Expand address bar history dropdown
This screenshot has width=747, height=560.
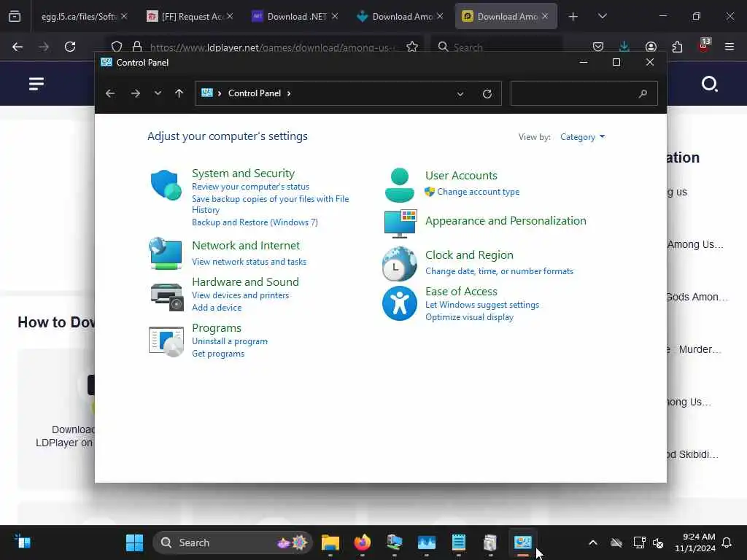[x=460, y=94]
